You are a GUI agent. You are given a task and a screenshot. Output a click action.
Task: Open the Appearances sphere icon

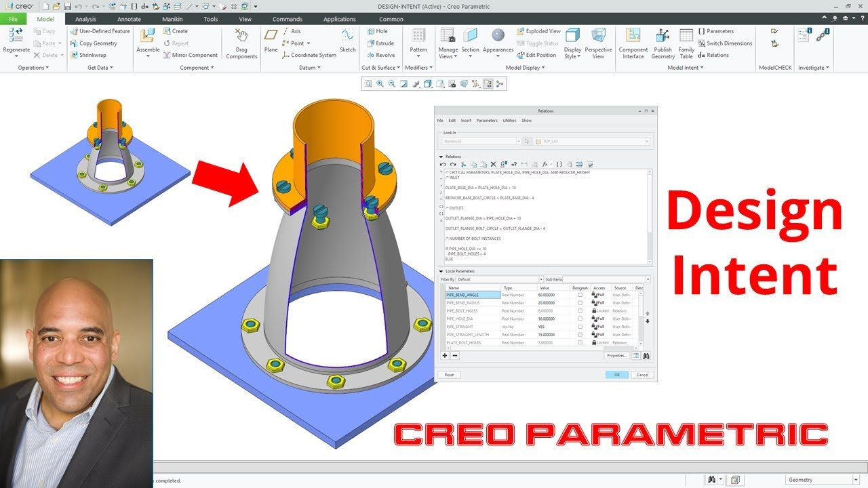pyautogui.click(x=498, y=35)
